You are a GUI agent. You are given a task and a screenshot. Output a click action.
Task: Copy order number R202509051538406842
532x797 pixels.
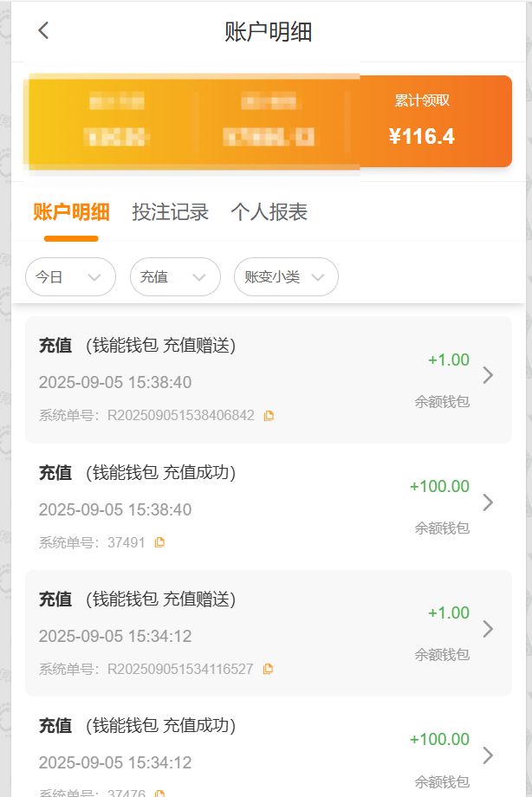click(269, 416)
